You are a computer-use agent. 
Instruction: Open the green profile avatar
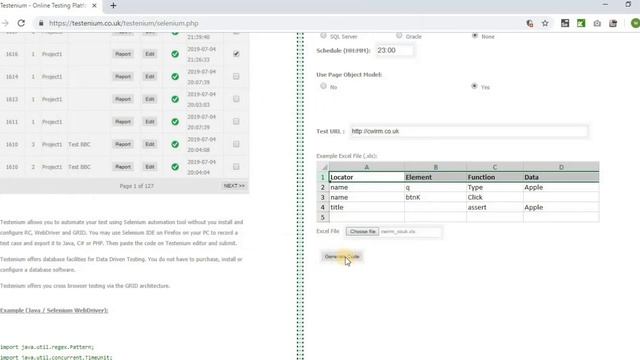(x=635, y=23)
